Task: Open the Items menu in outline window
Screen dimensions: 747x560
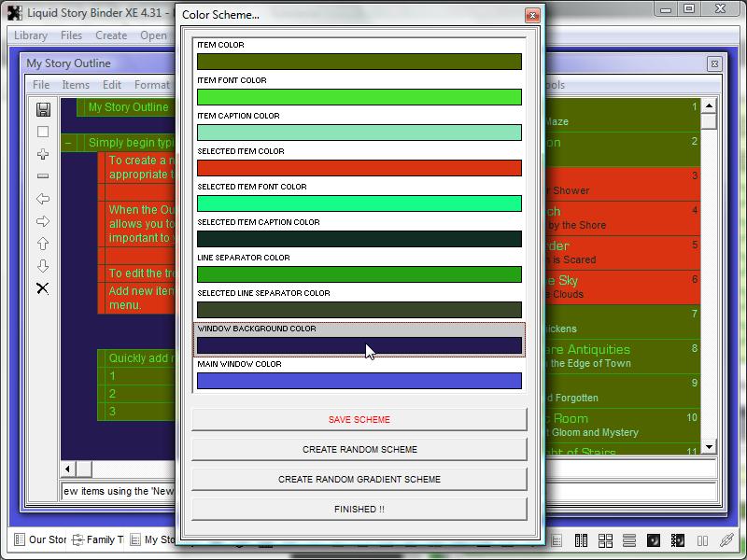Action: point(76,85)
